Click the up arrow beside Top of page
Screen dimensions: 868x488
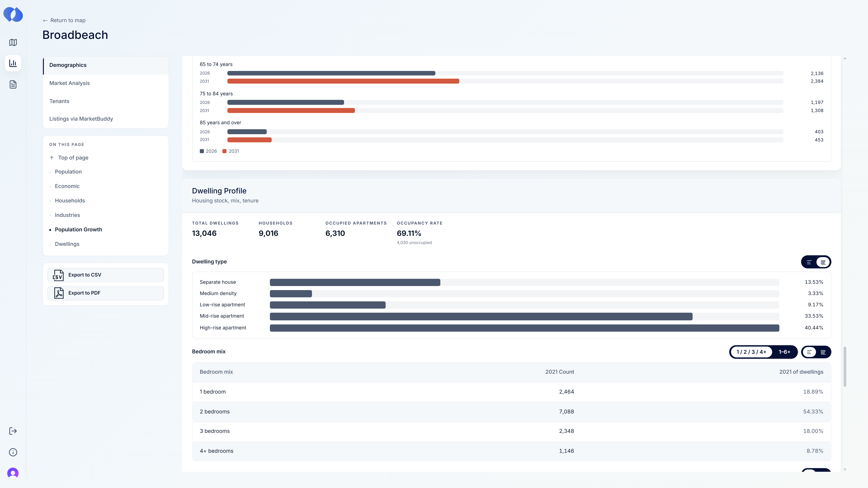tap(52, 158)
